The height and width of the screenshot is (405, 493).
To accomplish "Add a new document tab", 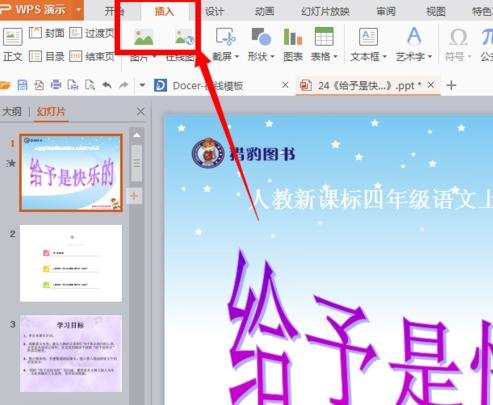I will tap(451, 85).
